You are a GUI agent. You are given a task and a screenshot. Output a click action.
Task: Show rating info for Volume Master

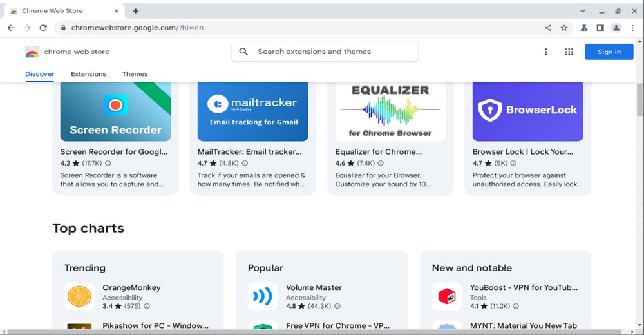(337, 306)
